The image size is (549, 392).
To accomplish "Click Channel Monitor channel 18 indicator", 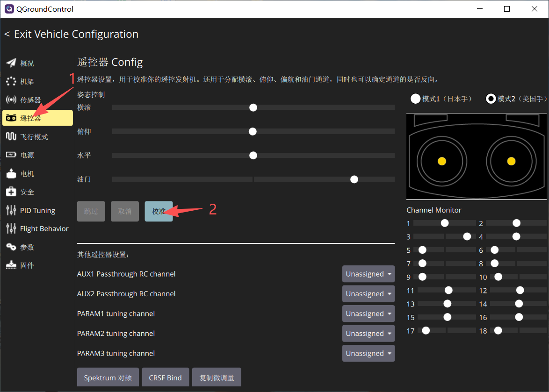I will point(498,330).
